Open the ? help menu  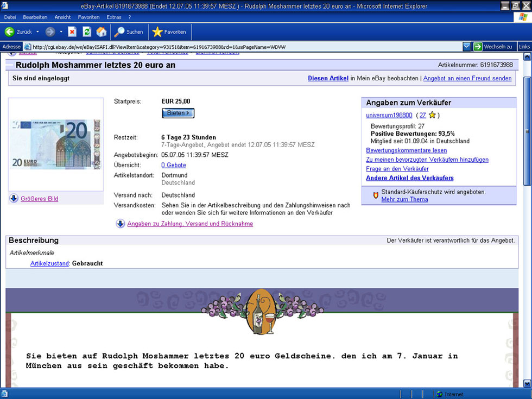point(130,17)
